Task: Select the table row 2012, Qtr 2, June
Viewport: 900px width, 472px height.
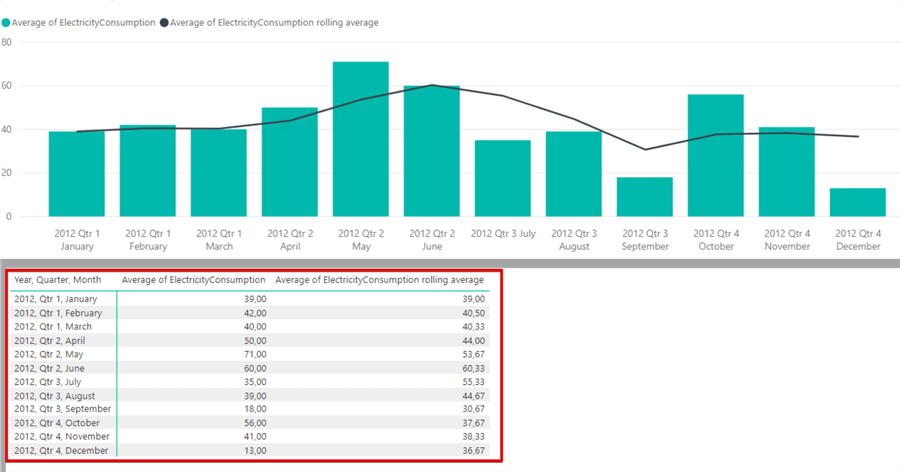Action: pyautogui.click(x=250, y=368)
